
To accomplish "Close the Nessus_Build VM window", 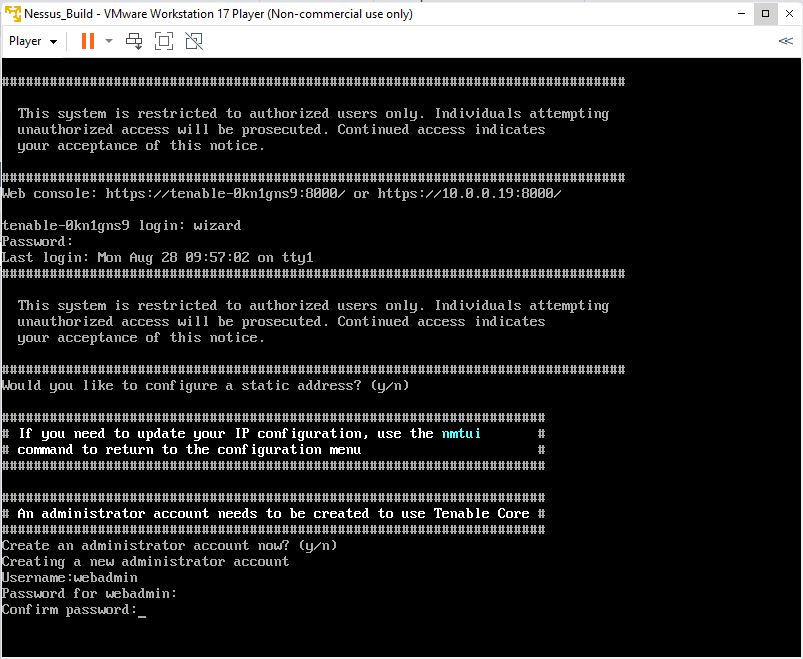I will pyautogui.click(x=789, y=13).
